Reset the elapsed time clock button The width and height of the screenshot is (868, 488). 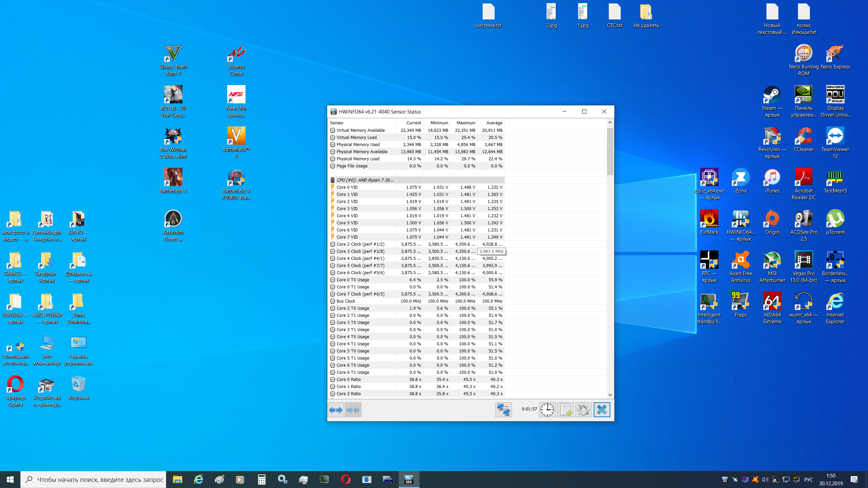point(547,410)
